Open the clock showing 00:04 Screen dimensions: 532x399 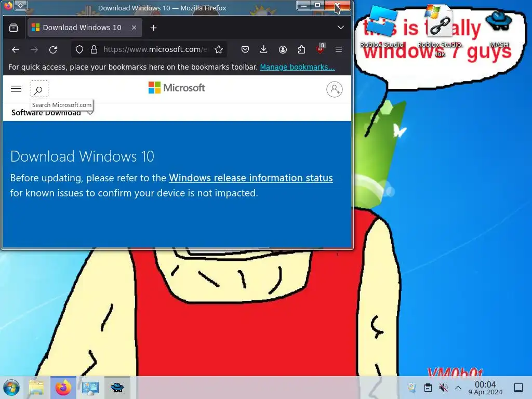point(485,388)
